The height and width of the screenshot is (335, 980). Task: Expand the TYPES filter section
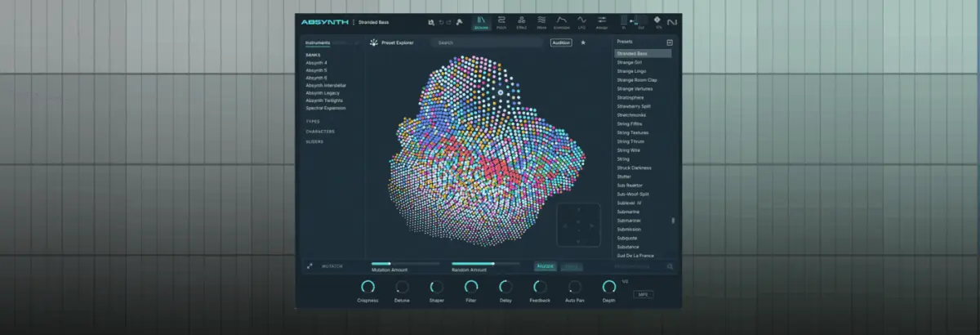[x=313, y=121]
